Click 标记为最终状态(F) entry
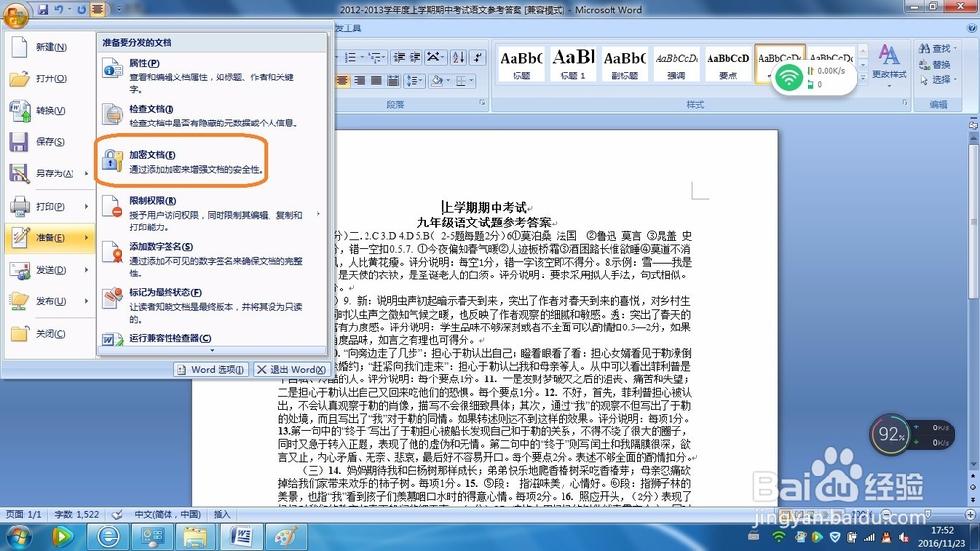The image size is (980, 551). pyautogui.click(x=212, y=305)
